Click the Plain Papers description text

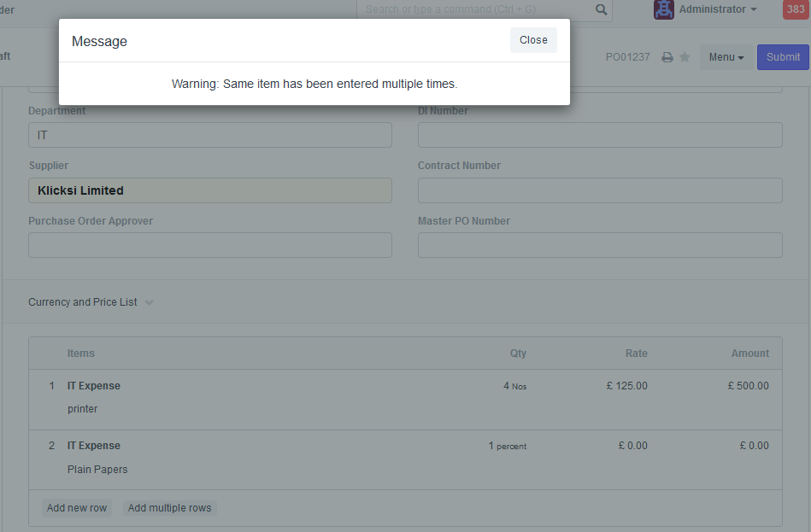pos(97,470)
